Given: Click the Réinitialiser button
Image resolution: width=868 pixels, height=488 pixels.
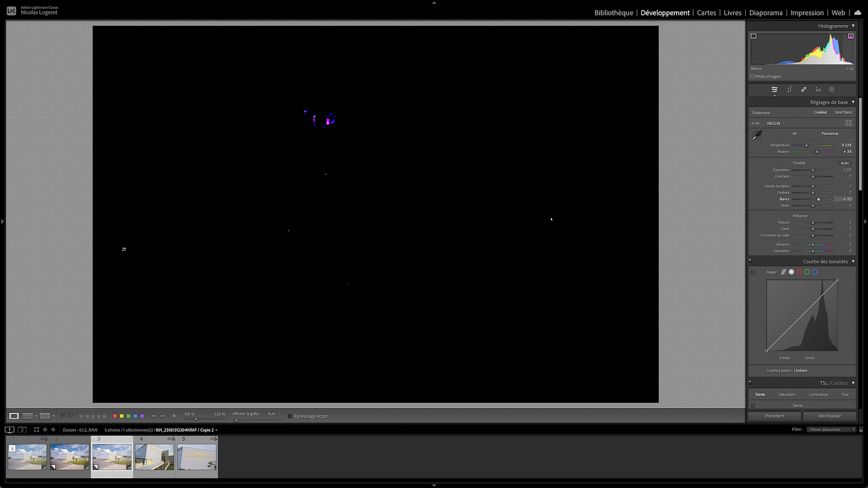Looking at the screenshot, I should pyautogui.click(x=830, y=416).
